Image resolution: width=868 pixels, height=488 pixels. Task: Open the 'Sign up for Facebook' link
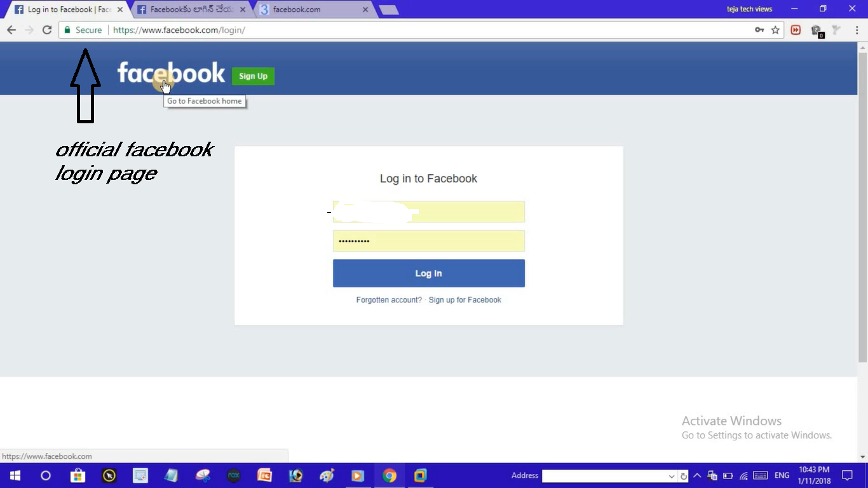(x=465, y=300)
